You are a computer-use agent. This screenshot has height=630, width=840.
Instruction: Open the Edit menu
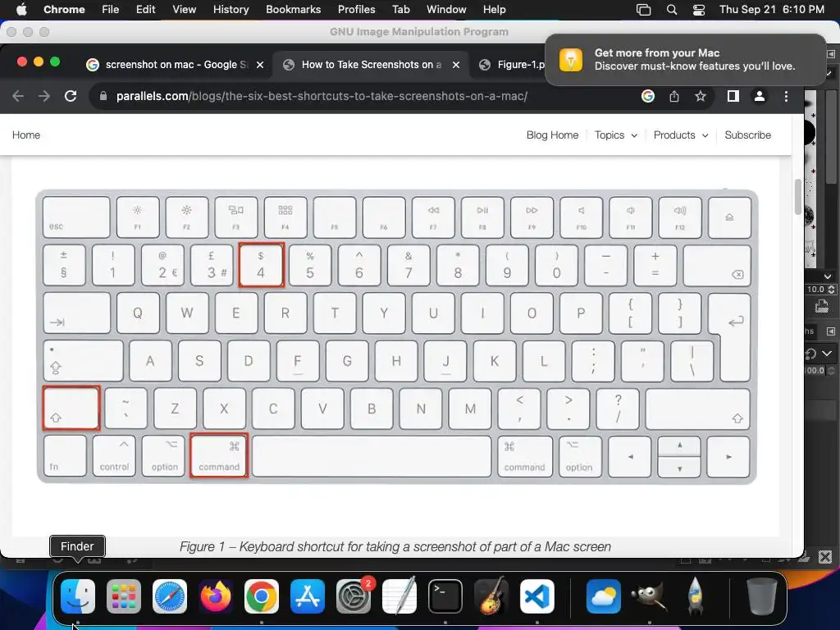point(145,9)
